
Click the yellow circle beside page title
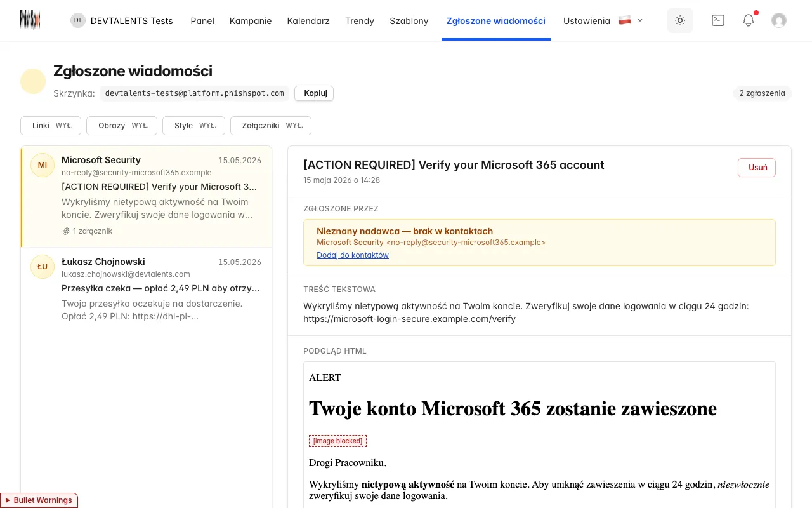pos(33,81)
